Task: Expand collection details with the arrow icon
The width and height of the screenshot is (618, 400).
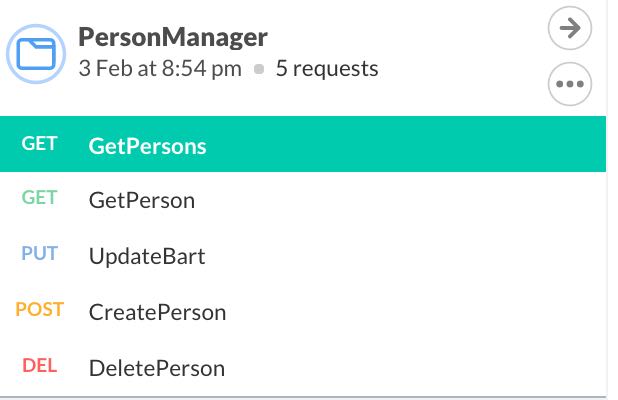Action: tap(570, 29)
